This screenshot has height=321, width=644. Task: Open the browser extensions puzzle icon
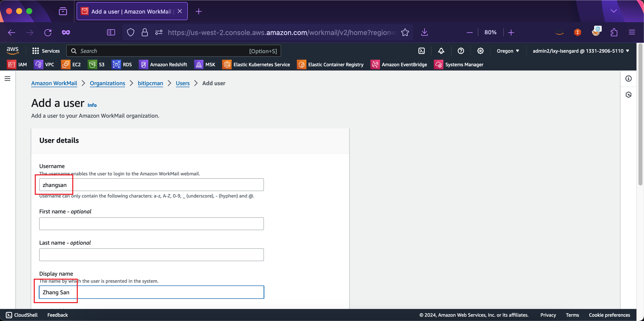[x=614, y=33]
